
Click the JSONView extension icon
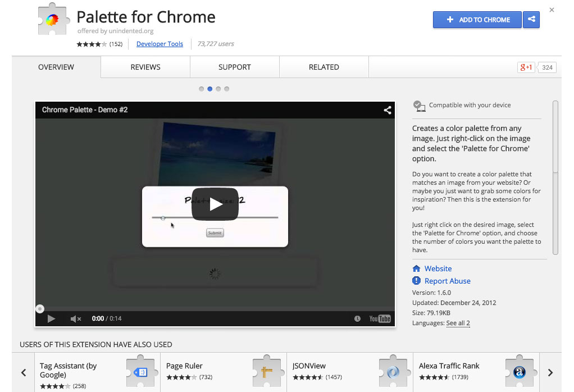[394, 371]
